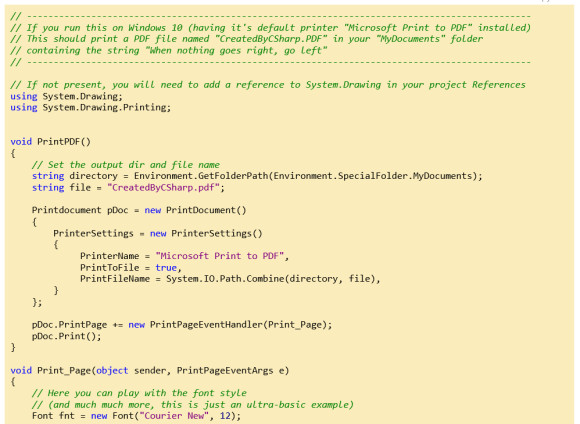Screen dimensions: 580x424
Task: Click the comment line starting "If you run this on Windows 10"
Action: click(x=270, y=28)
